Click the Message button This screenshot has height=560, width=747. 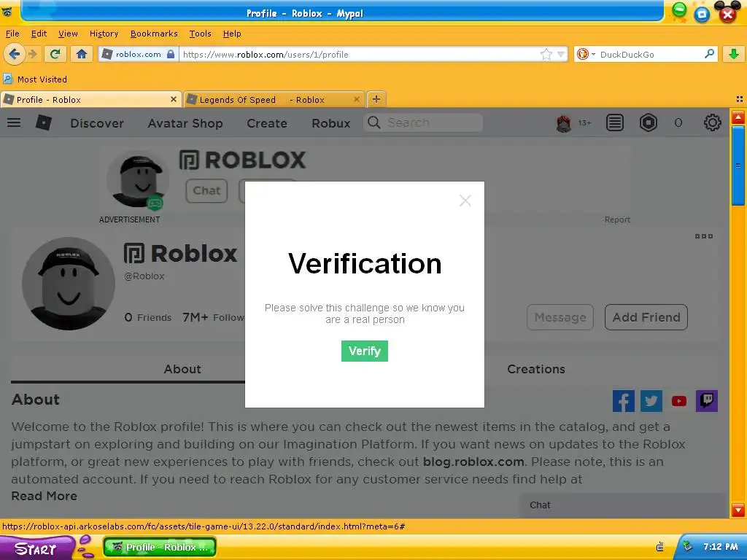560,317
